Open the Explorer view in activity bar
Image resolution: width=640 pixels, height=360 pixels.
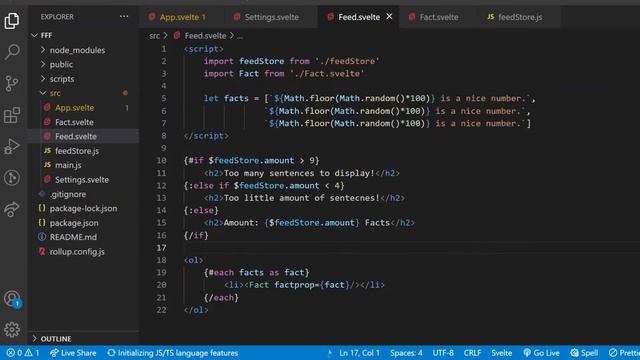(x=11, y=21)
